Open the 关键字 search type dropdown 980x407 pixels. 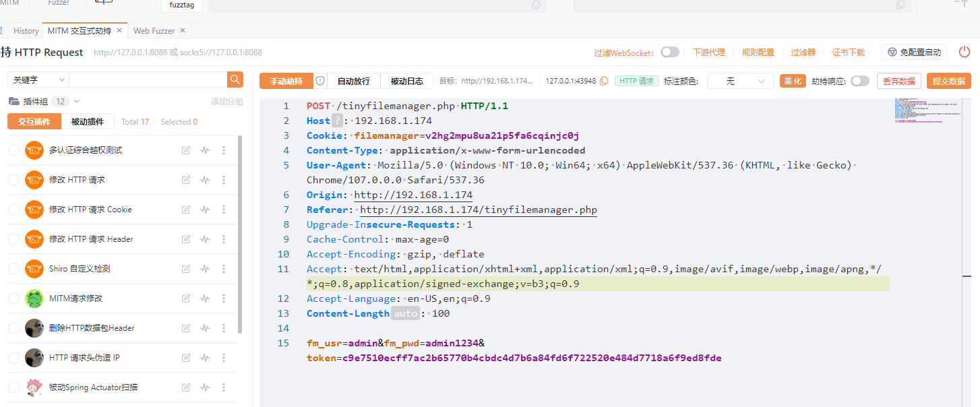pyautogui.click(x=38, y=80)
